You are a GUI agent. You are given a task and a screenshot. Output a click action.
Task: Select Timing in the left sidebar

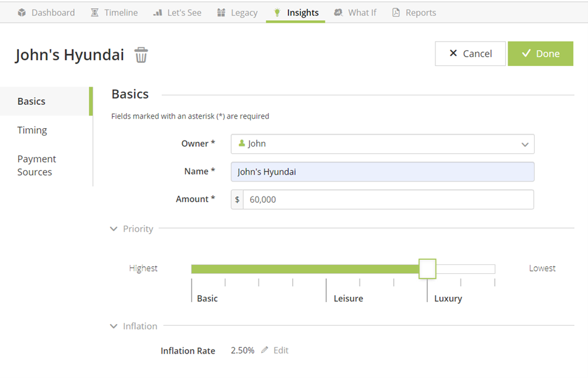[32, 131]
